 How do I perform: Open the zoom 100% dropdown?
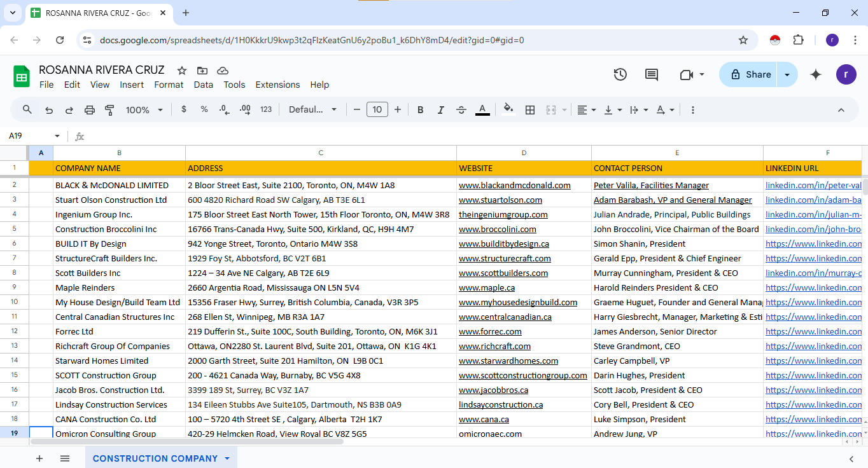point(144,110)
